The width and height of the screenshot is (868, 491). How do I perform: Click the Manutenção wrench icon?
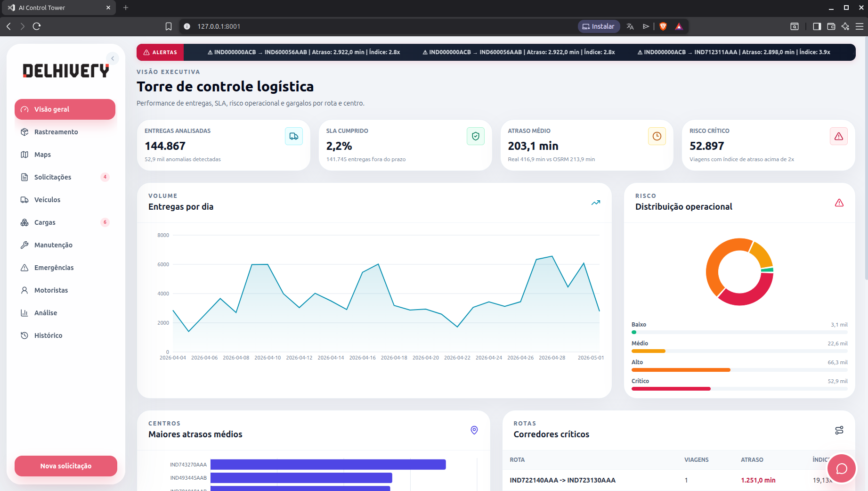24,245
